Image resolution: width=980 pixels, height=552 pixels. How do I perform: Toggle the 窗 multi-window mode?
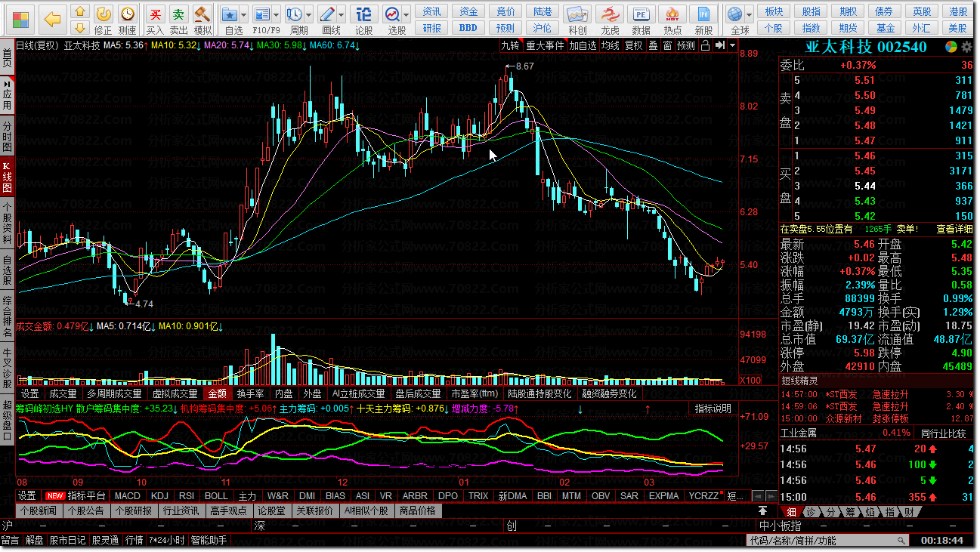[x=667, y=45]
